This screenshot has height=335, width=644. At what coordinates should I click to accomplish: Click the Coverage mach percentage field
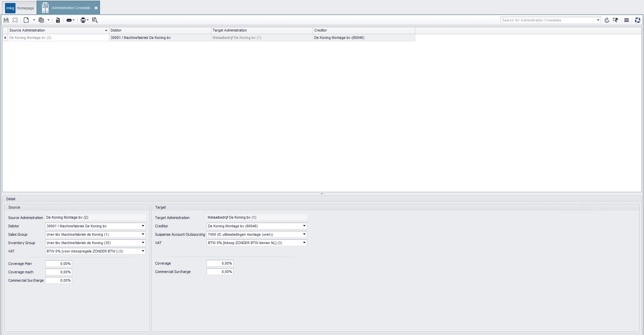point(59,272)
